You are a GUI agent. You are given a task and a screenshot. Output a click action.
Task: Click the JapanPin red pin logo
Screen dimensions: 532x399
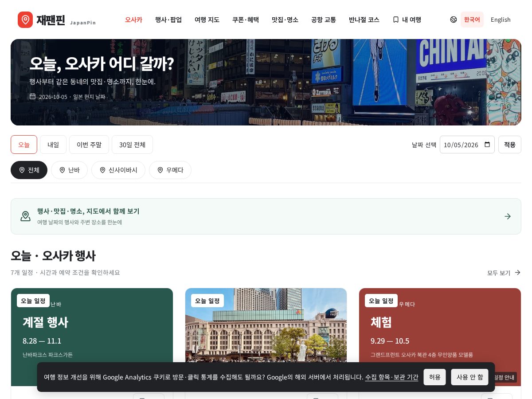point(25,20)
